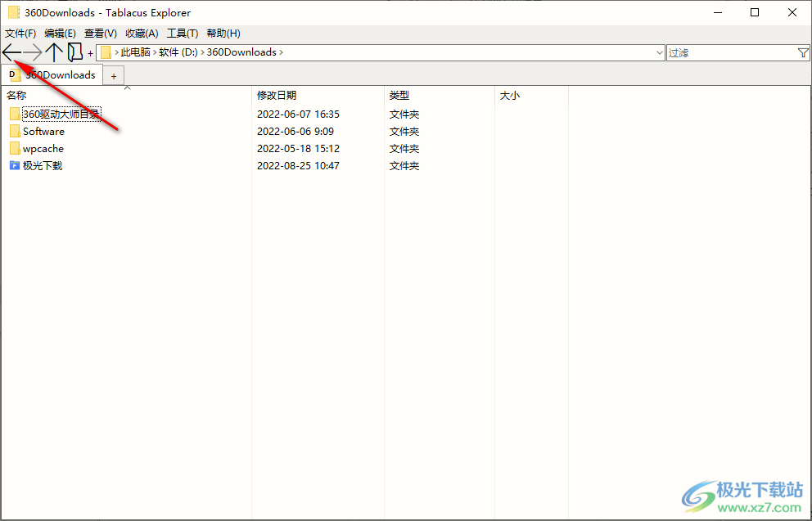This screenshot has width=812, height=521.
Task: Sort by the 名称 column header
Action: coord(126,95)
